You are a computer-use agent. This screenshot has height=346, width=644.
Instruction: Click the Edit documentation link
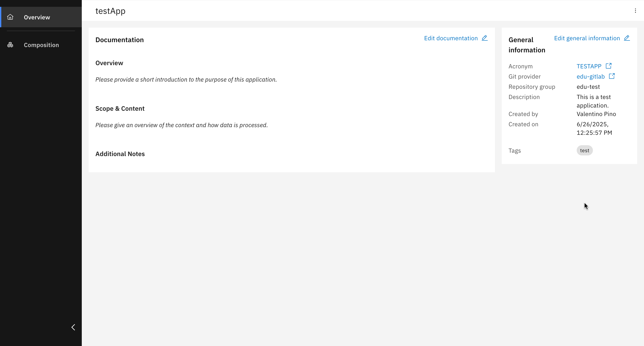pos(451,38)
